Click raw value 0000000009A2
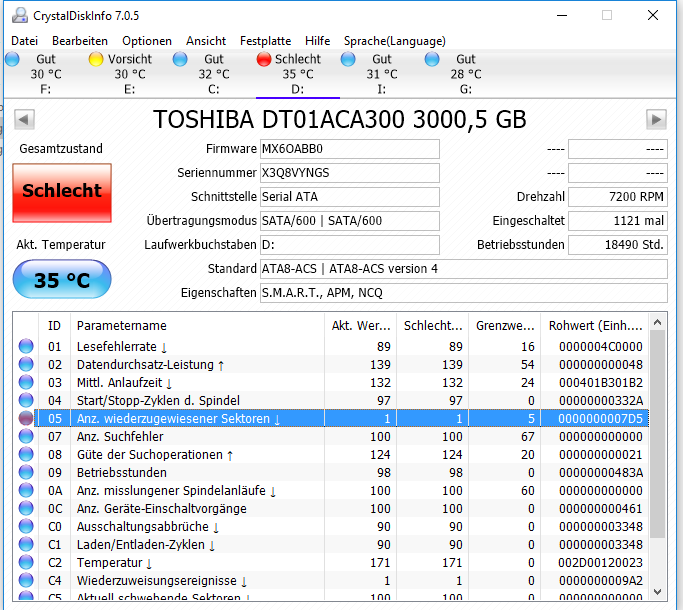The image size is (683, 610). coord(600,581)
